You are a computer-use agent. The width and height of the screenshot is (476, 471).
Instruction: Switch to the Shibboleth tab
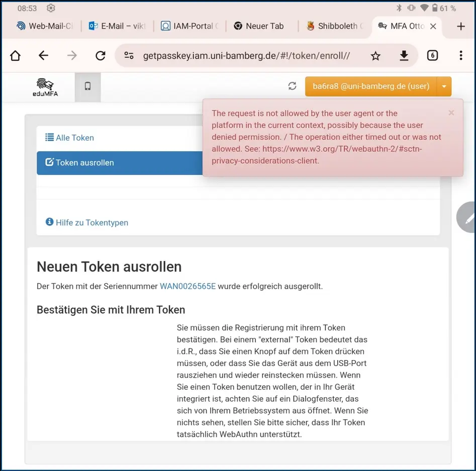335,27
